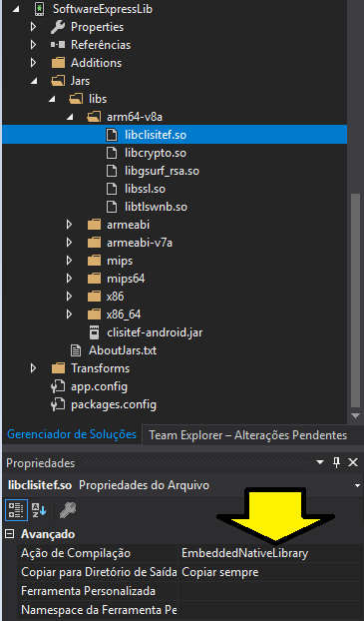Click the clisitef-android.jar archive icon
The height and width of the screenshot is (621, 364).
94,332
